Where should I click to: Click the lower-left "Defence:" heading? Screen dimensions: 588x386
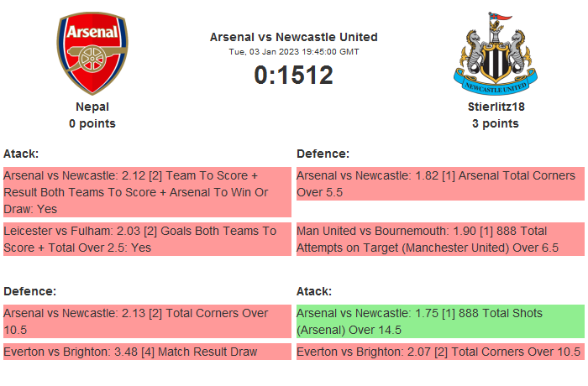point(29,291)
